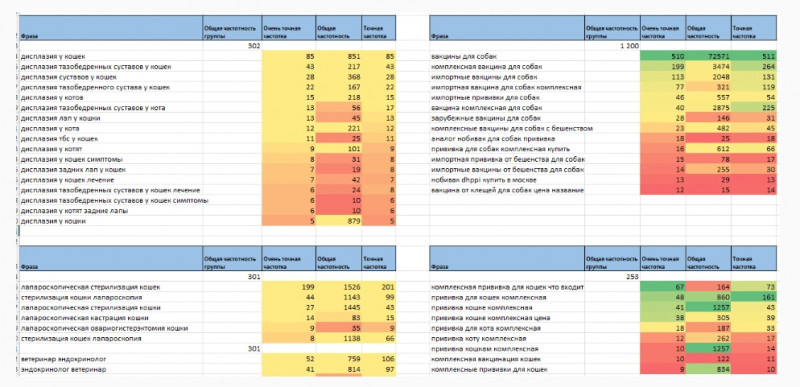The width and height of the screenshot is (800, 387).
Task: Select the group total cell 1 200
Action: coord(612,46)
